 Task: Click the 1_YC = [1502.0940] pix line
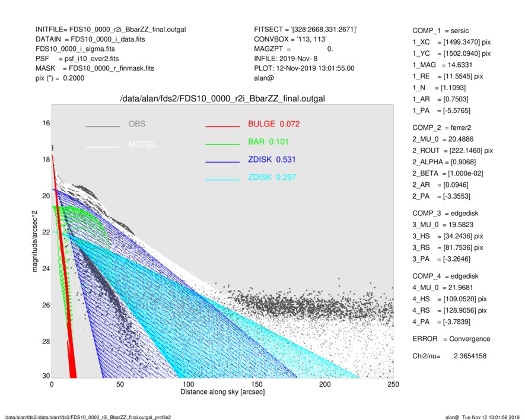pos(451,53)
